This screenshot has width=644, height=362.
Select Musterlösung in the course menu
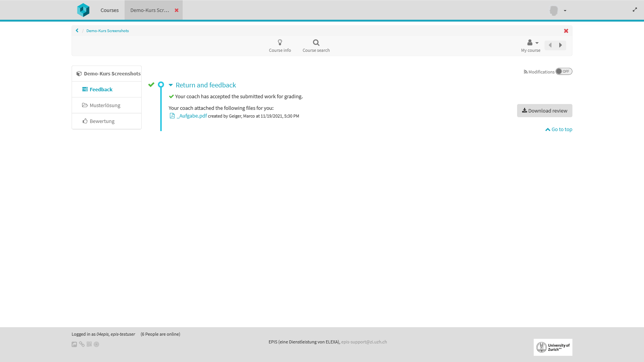105,105
